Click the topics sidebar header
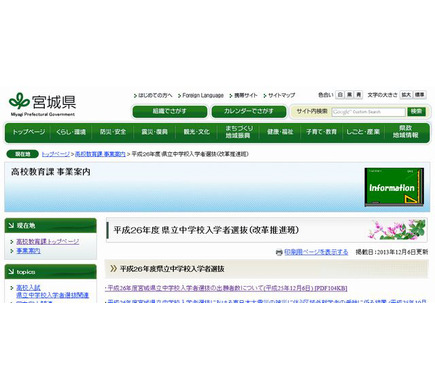The width and height of the screenshot is (435, 375). (51, 272)
